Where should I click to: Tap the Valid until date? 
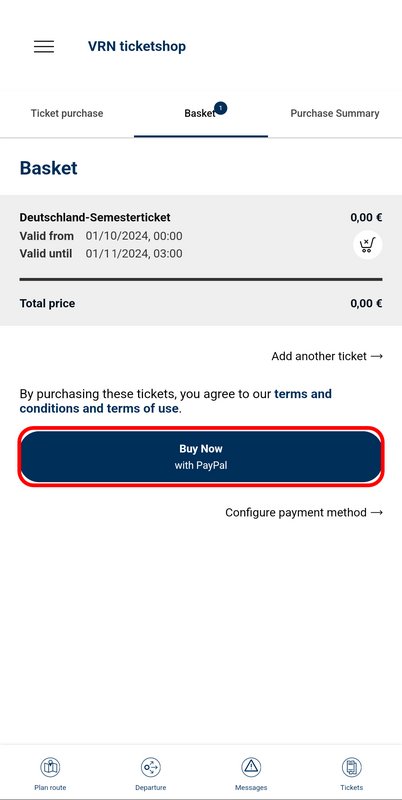(134, 254)
